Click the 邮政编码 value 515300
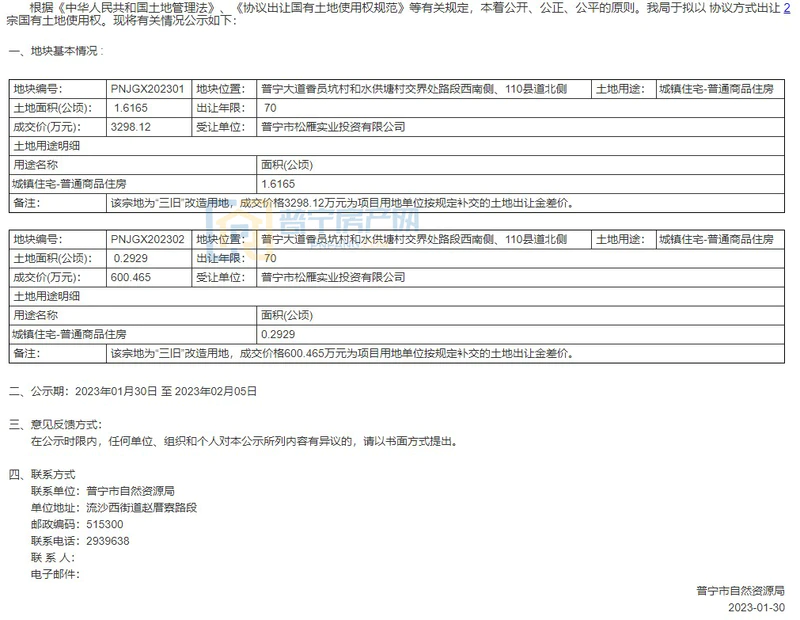Image resolution: width=800 pixels, height=620 pixels. pos(104,524)
